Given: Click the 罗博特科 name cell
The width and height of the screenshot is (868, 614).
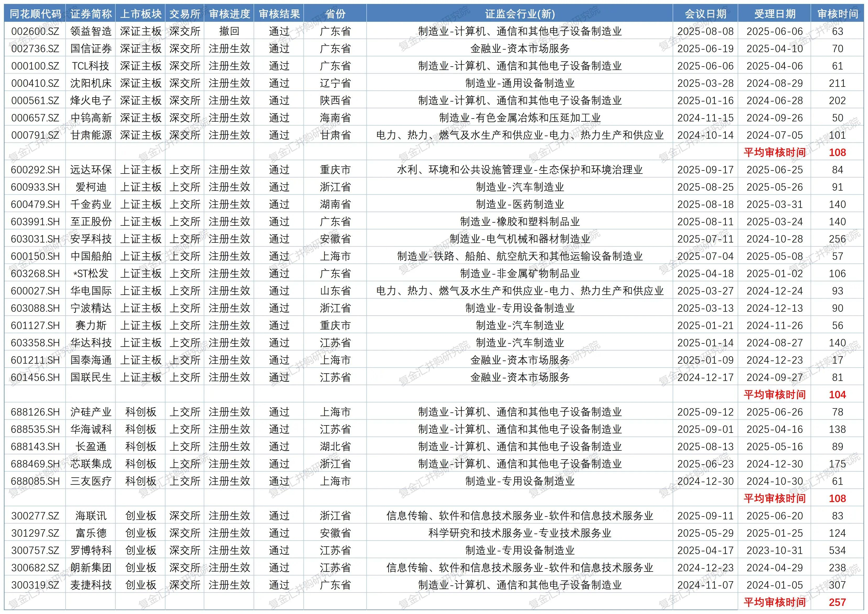Looking at the screenshot, I should coord(91,551).
